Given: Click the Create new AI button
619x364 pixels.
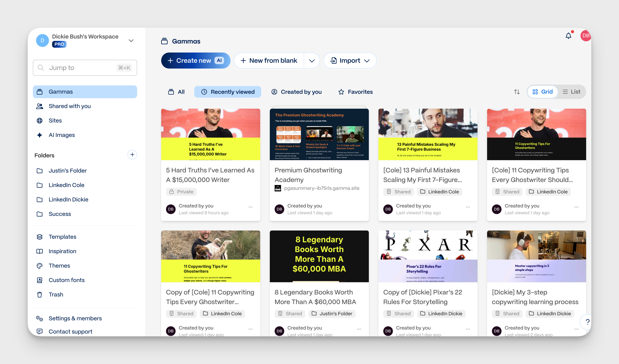Looking at the screenshot, I should (195, 61).
